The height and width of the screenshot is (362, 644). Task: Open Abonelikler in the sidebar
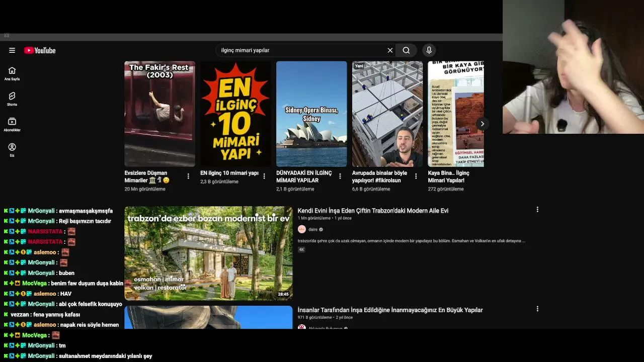tap(12, 124)
